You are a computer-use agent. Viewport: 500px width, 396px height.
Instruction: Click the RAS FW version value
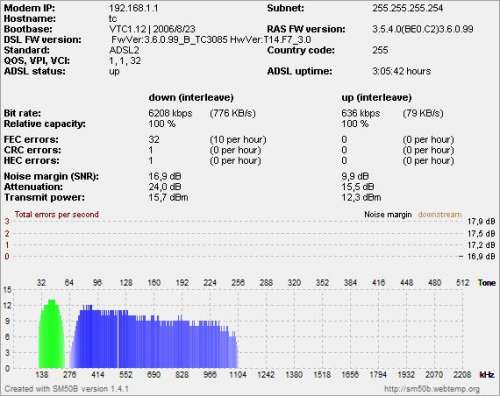pos(423,29)
